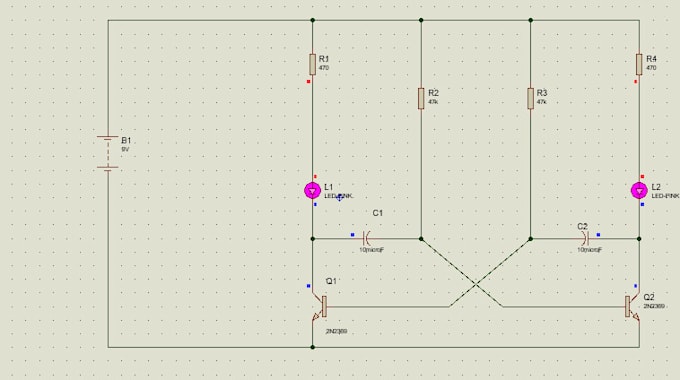Click the B1 reference label
680x380 pixels.
click(x=126, y=141)
